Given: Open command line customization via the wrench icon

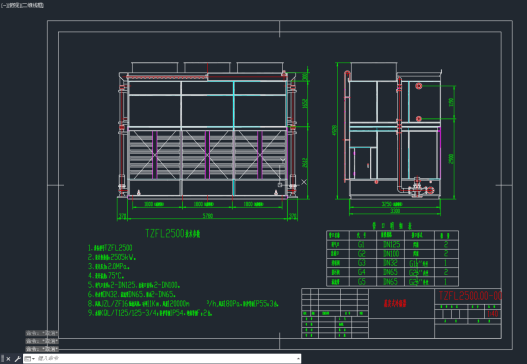Looking at the screenshot, I should pos(17,359).
